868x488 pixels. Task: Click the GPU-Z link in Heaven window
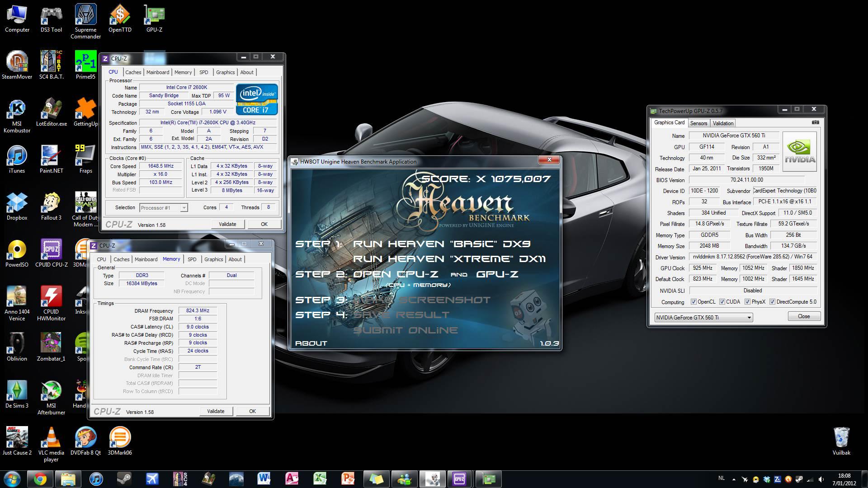click(497, 274)
